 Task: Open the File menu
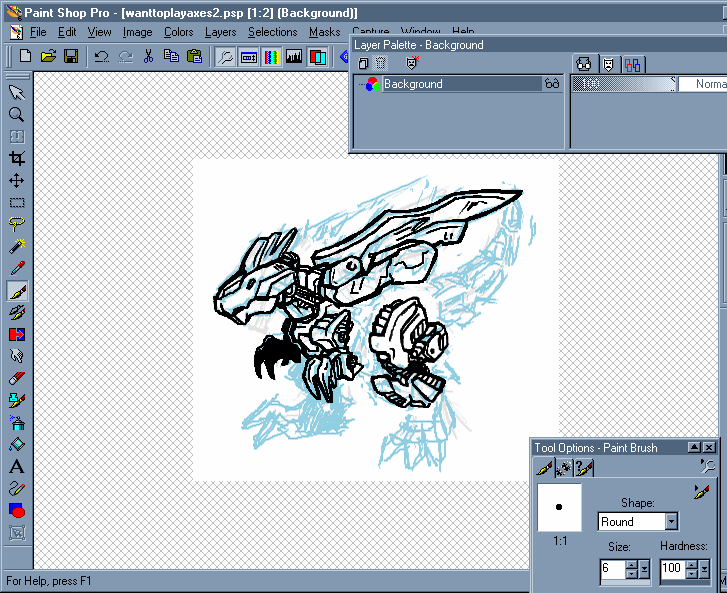pos(38,32)
